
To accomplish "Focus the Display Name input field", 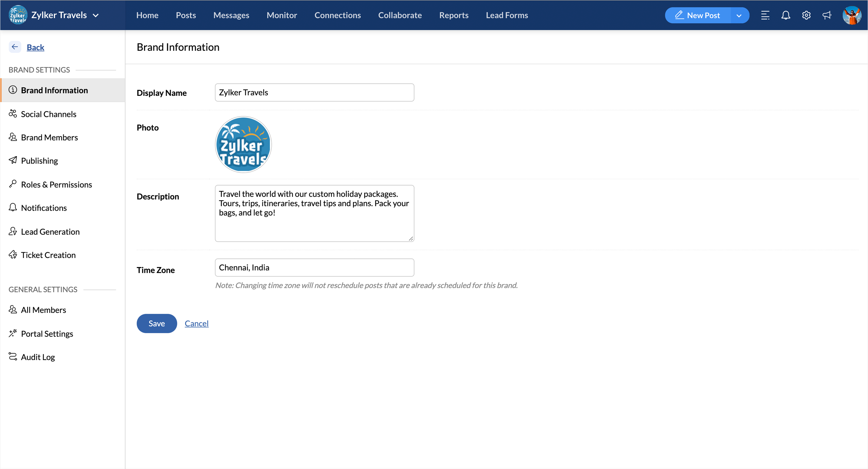I will (314, 92).
